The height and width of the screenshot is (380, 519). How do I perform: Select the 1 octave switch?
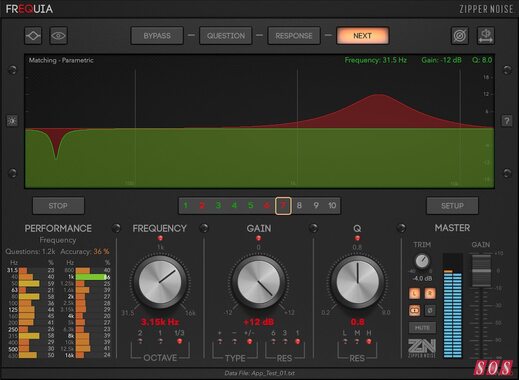click(x=160, y=341)
